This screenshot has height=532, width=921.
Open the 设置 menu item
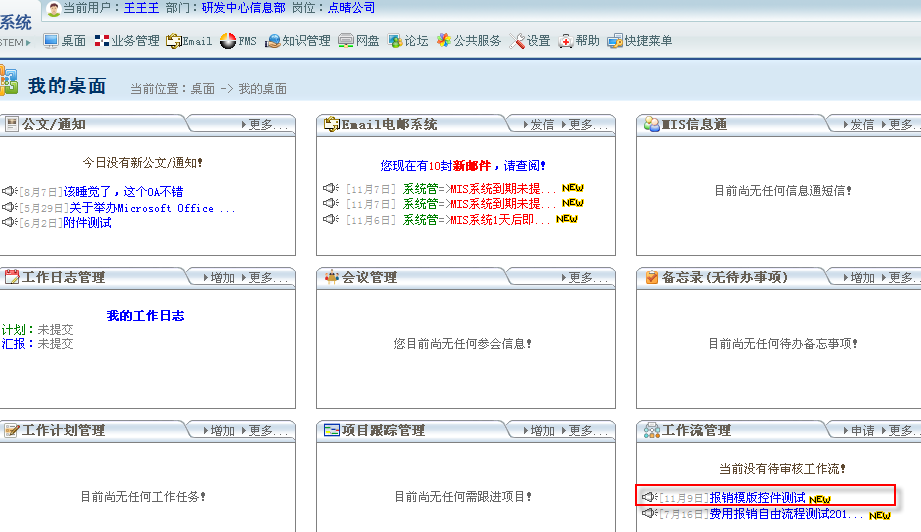pyautogui.click(x=539, y=41)
